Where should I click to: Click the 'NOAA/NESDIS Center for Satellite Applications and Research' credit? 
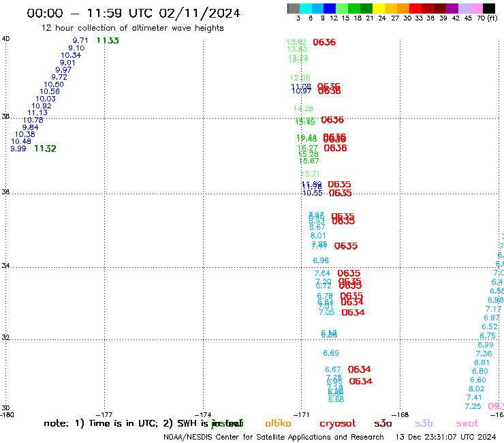tap(274, 438)
